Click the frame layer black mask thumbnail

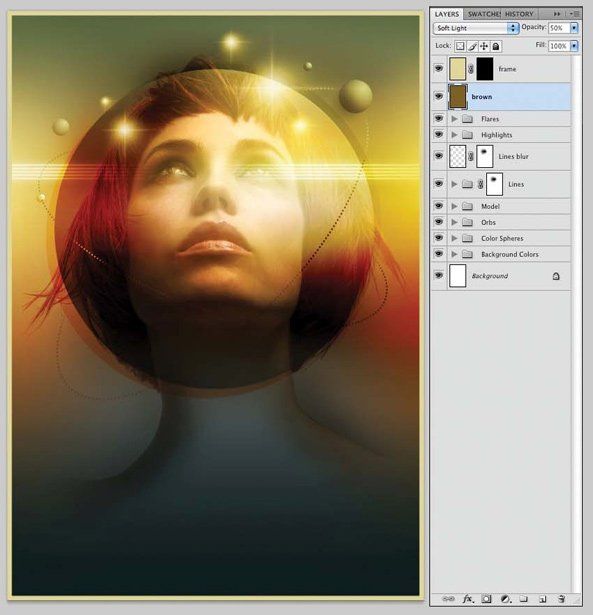pos(484,69)
